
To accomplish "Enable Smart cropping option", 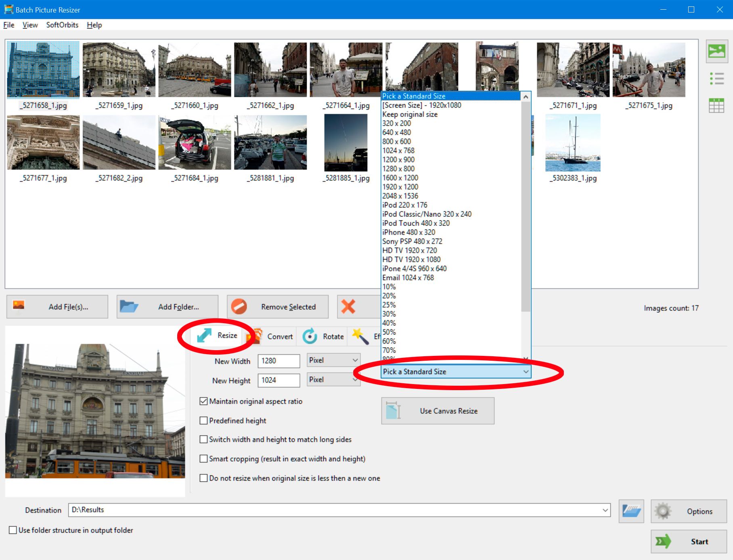I will click(203, 459).
